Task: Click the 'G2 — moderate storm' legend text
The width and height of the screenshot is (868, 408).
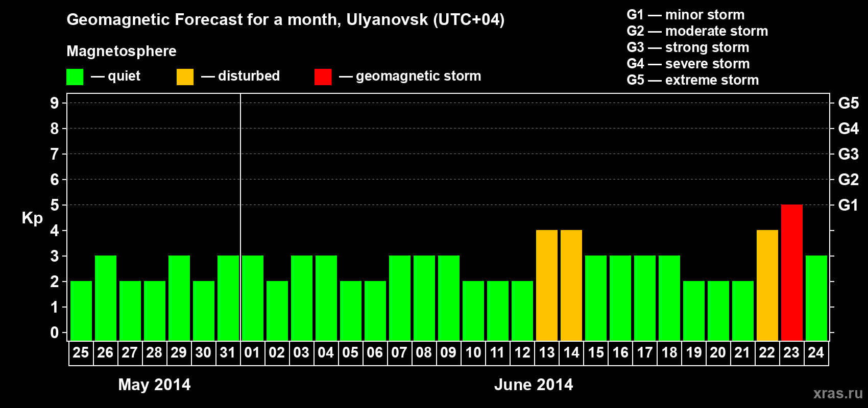Action: [x=697, y=31]
